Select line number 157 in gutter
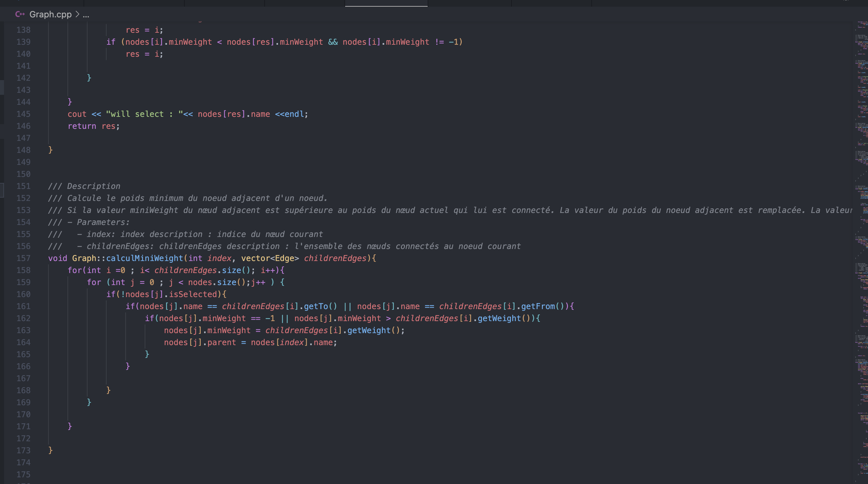The height and width of the screenshot is (484, 868). click(x=23, y=258)
